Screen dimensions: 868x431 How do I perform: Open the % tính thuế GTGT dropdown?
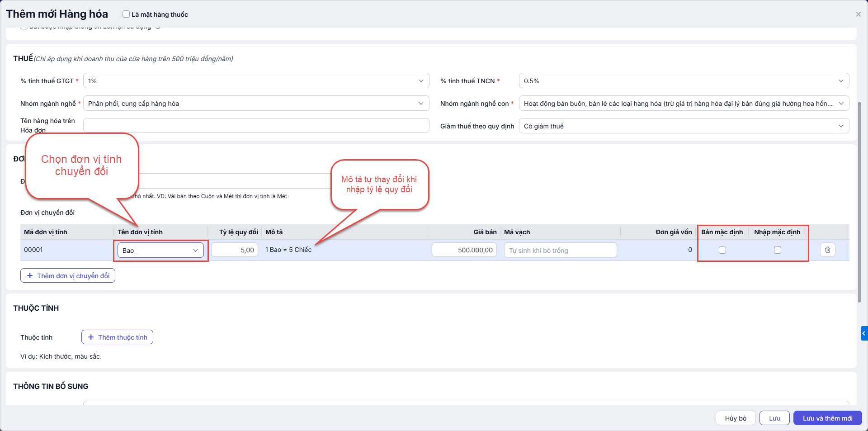coord(256,81)
